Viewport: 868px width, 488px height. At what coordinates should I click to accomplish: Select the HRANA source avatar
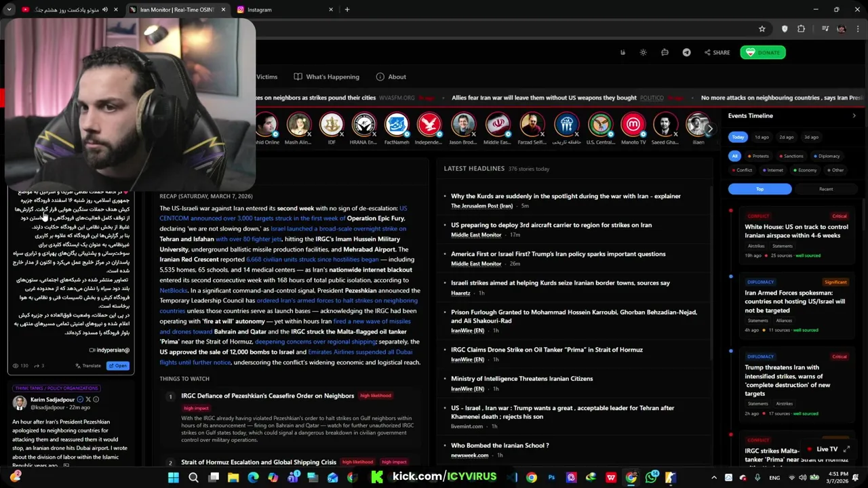point(364,125)
